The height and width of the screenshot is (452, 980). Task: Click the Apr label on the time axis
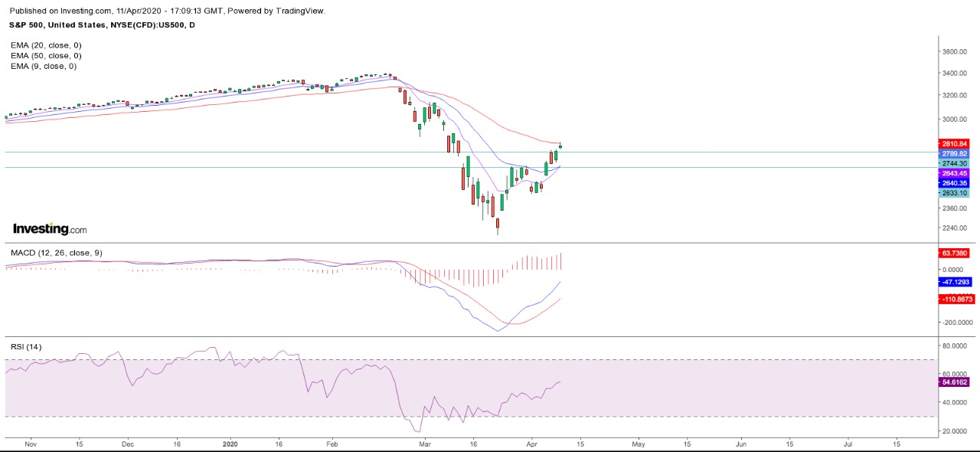tap(531, 444)
